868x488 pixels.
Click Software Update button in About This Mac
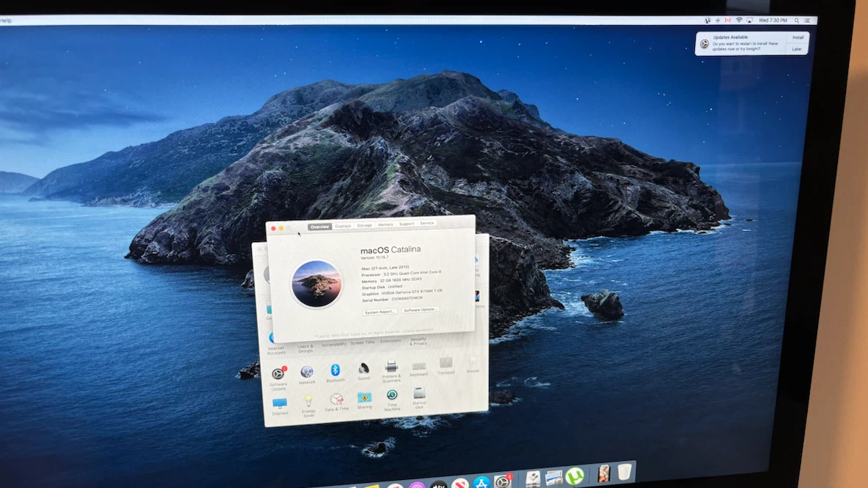pos(420,310)
